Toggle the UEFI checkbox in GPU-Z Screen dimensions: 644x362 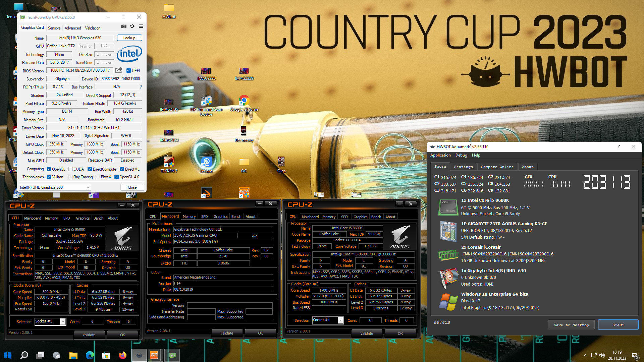128,71
